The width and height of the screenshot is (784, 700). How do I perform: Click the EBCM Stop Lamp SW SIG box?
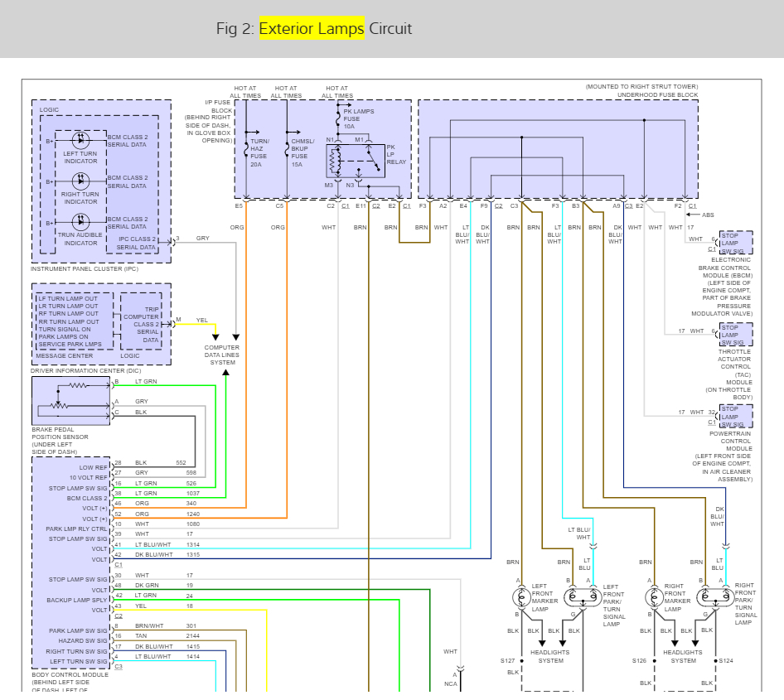[736, 243]
